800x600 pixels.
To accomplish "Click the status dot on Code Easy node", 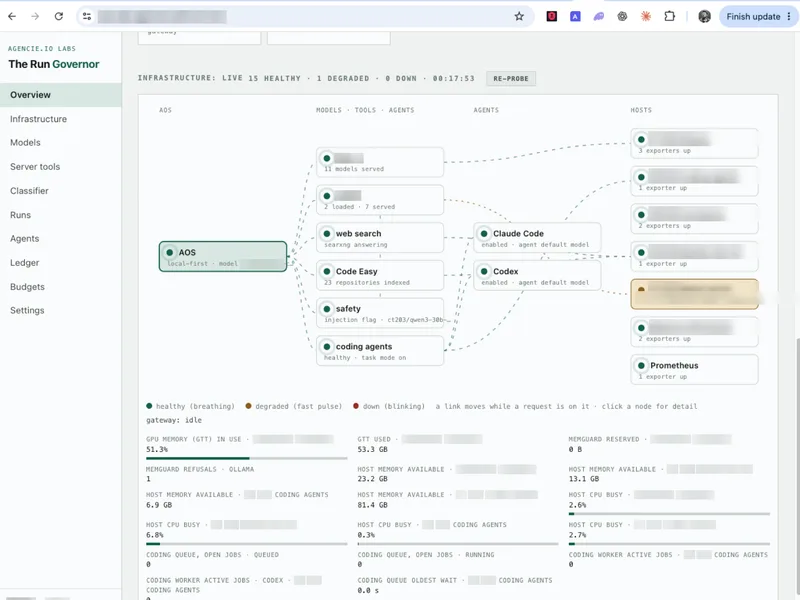I will pos(327,271).
